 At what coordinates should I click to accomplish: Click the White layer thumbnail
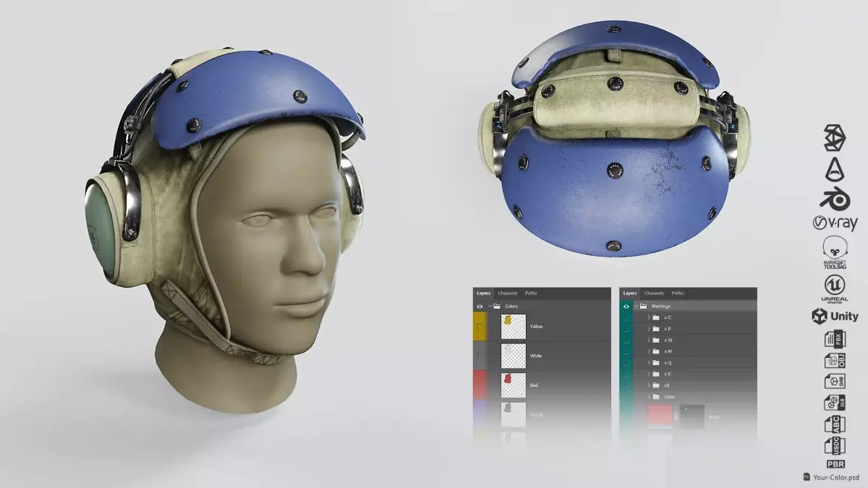click(x=513, y=356)
